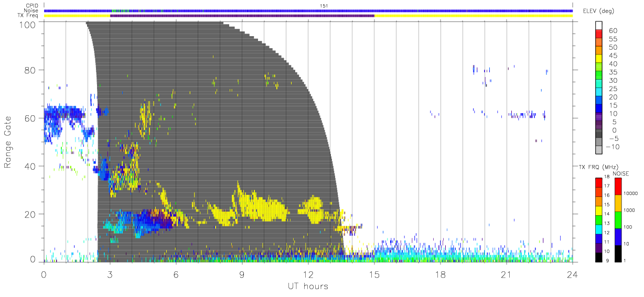Screen dimensions: 644x297
Task: Click the "Range Gate" y-axis title
Action: pos(8,141)
